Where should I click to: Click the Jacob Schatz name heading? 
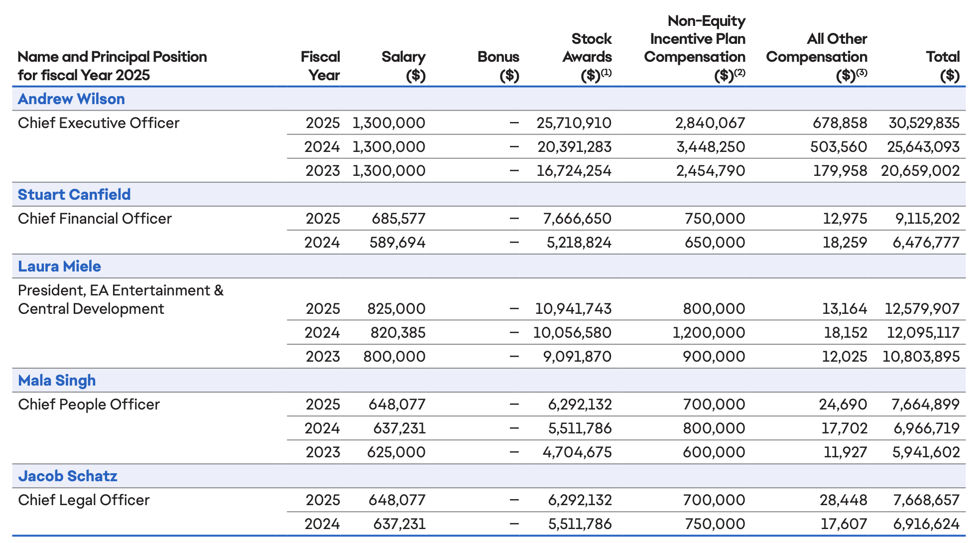[68, 476]
